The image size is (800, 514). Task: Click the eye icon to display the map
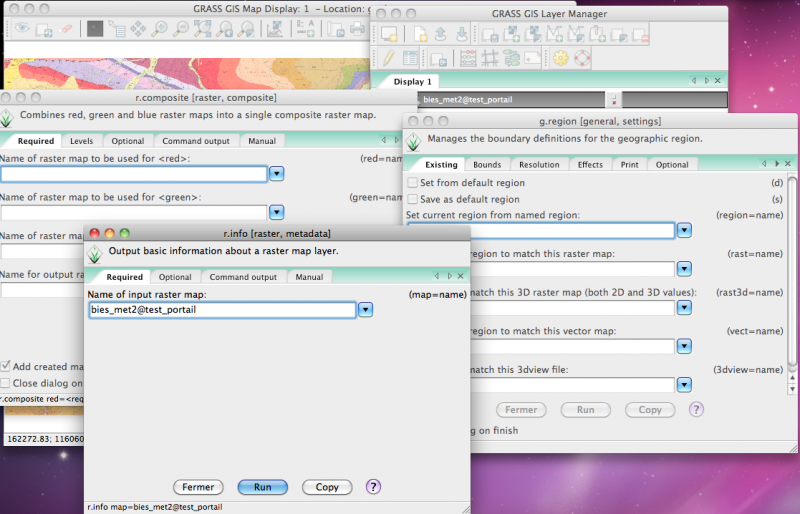22,29
